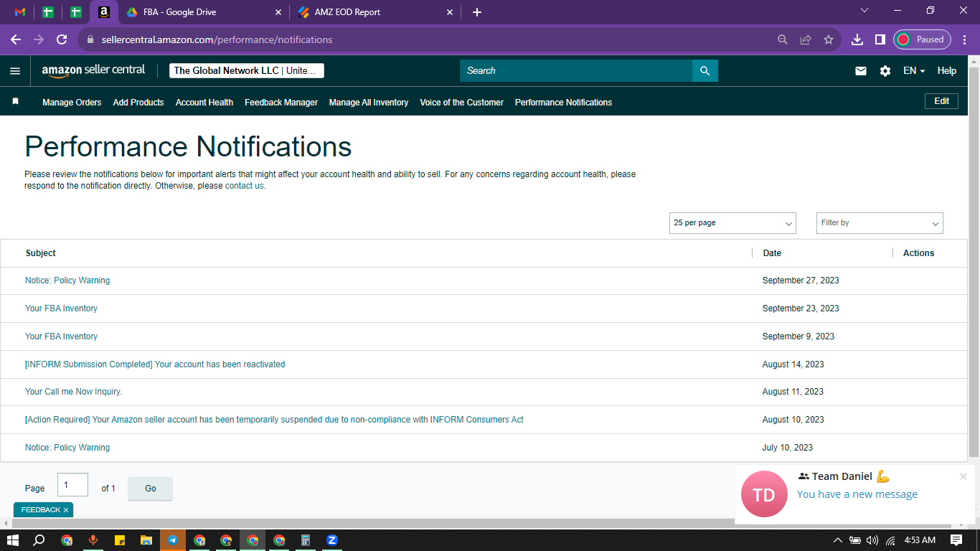Select Performance Notifications in the navigation bar
Viewport: 980px width, 551px height.
point(564,103)
